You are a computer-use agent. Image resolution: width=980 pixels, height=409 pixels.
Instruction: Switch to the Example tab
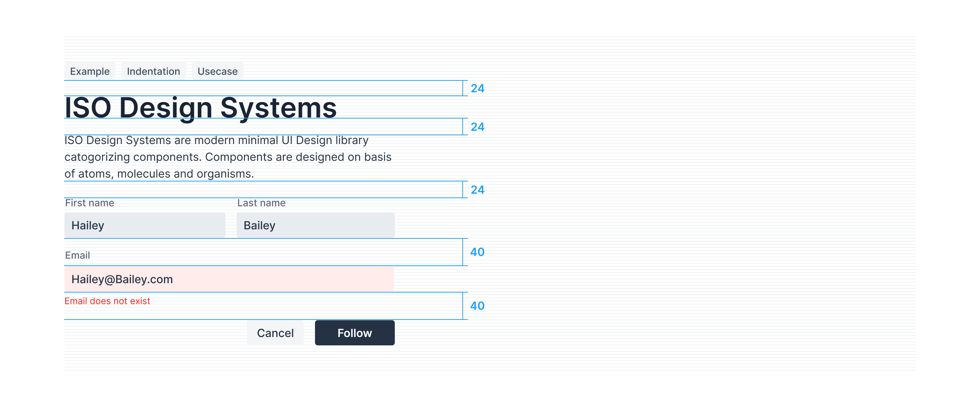pos(89,71)
